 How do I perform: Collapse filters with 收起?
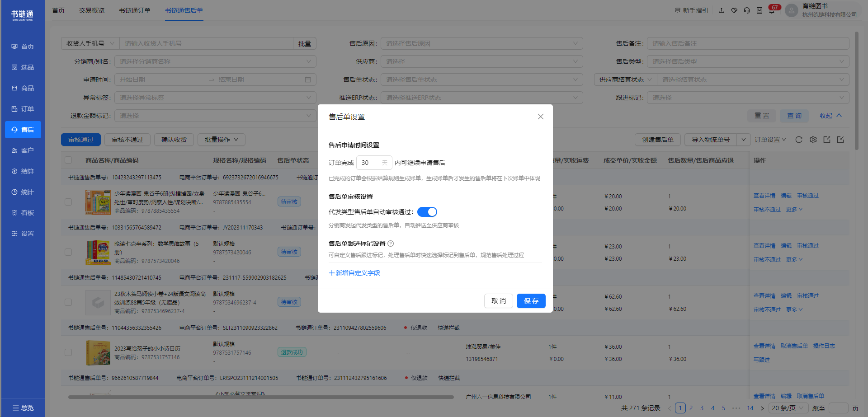coord(831,116)
